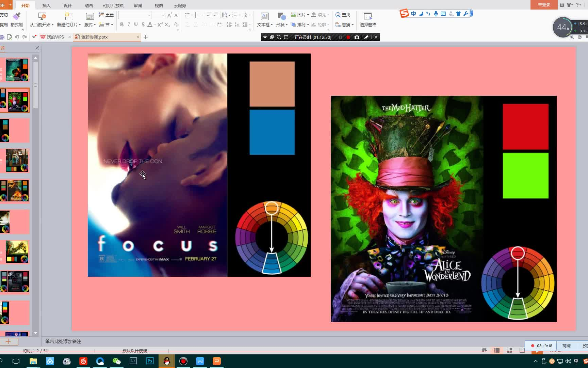
Task: Open the View (视图) tab
Action: coord(159,5)
